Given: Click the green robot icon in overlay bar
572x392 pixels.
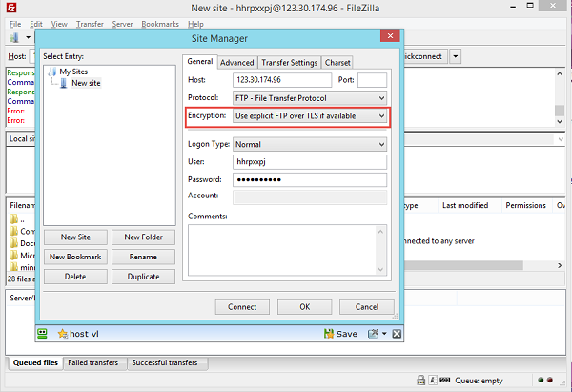Looking at the screenshot, I should pyautogui.click(x=43, y=334).
